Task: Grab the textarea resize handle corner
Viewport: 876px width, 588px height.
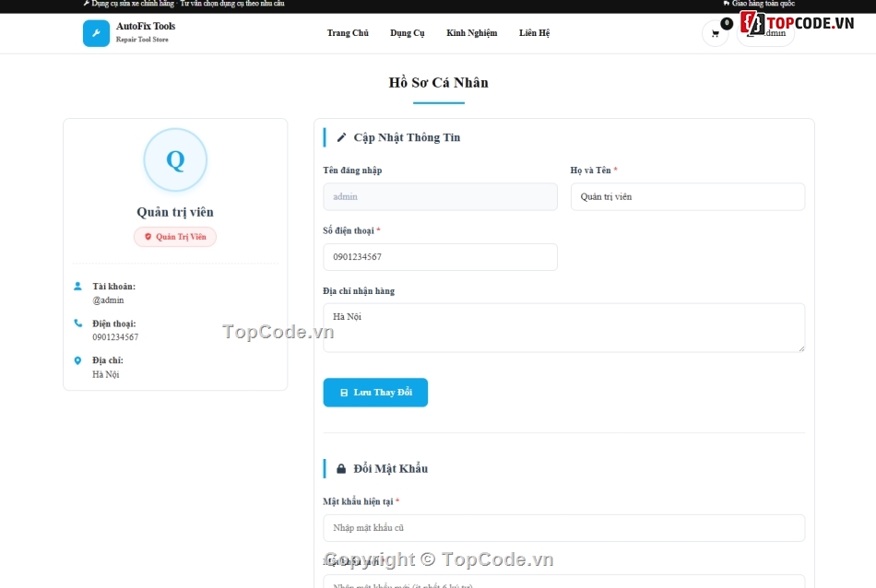Action: point(801,348)
